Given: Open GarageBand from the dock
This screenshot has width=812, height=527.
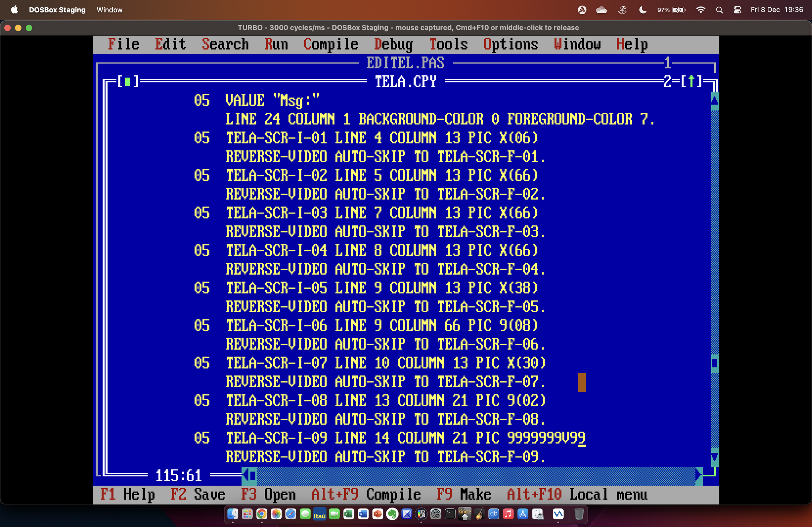Looking at the screenshot, I should pos(479,514).
